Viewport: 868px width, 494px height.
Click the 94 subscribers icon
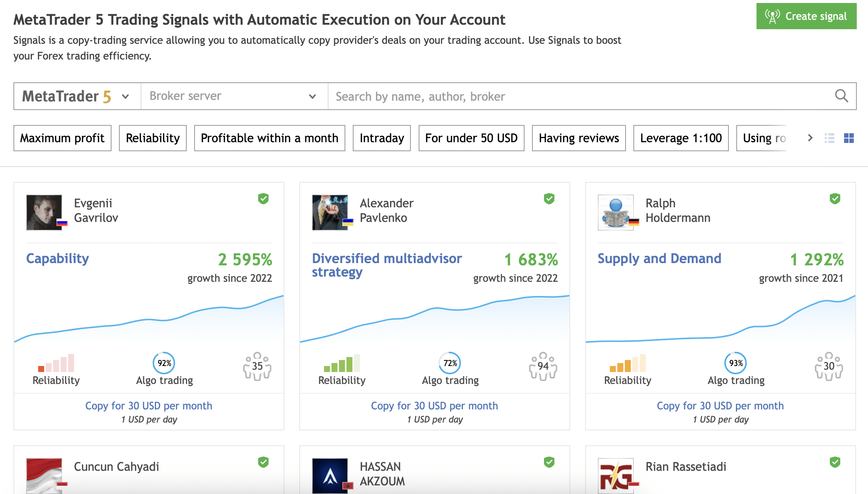point(543,366)
